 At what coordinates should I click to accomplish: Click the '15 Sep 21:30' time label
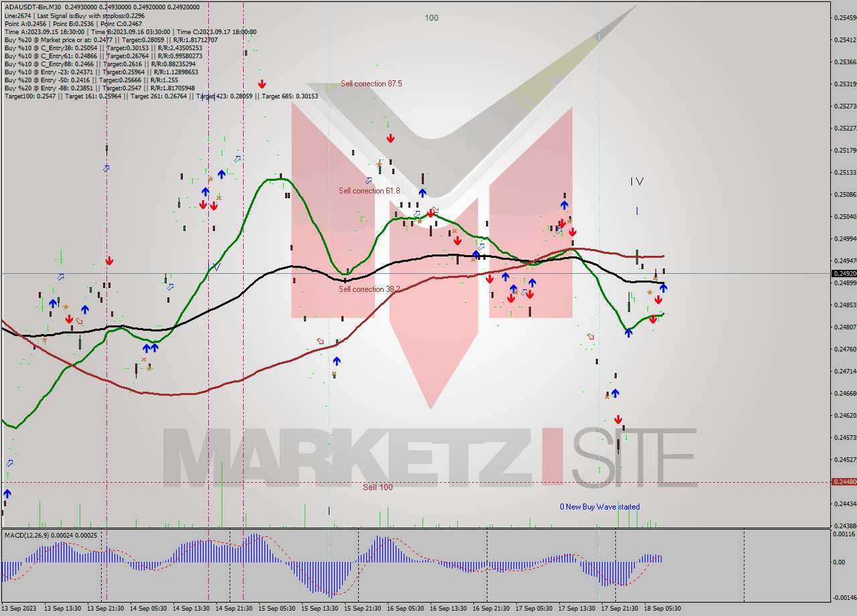[363, 609]
